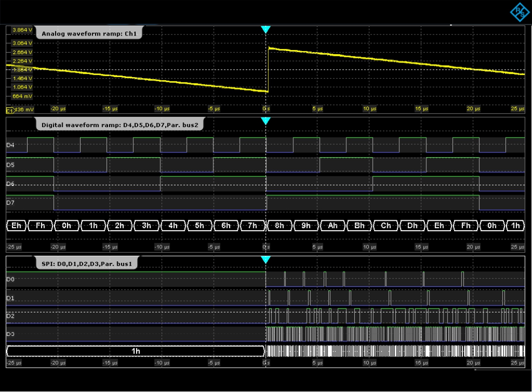Click the 5h decoded bus value
The height and width of the screenshot is (392, 532).
(x=200, y=225)
